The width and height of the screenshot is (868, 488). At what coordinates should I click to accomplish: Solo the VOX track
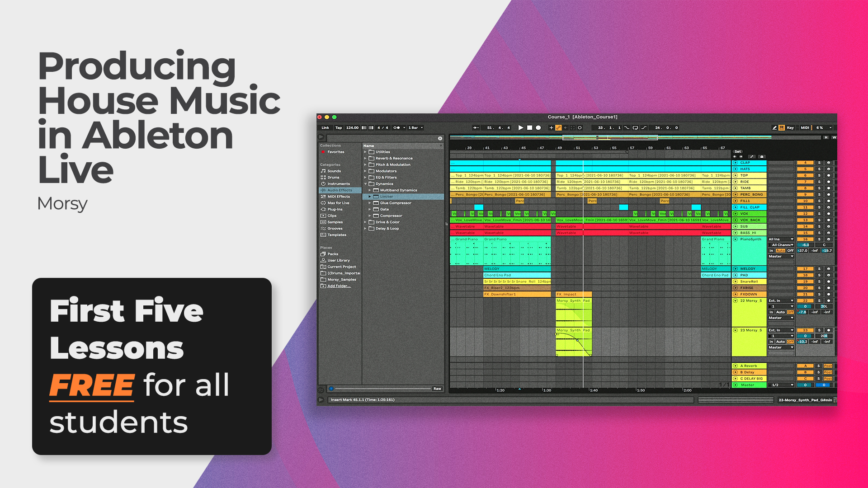click(x=819, y=214)
